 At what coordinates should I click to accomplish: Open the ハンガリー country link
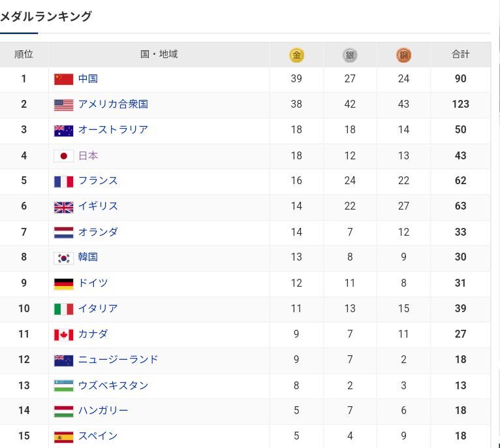(103, 410)
